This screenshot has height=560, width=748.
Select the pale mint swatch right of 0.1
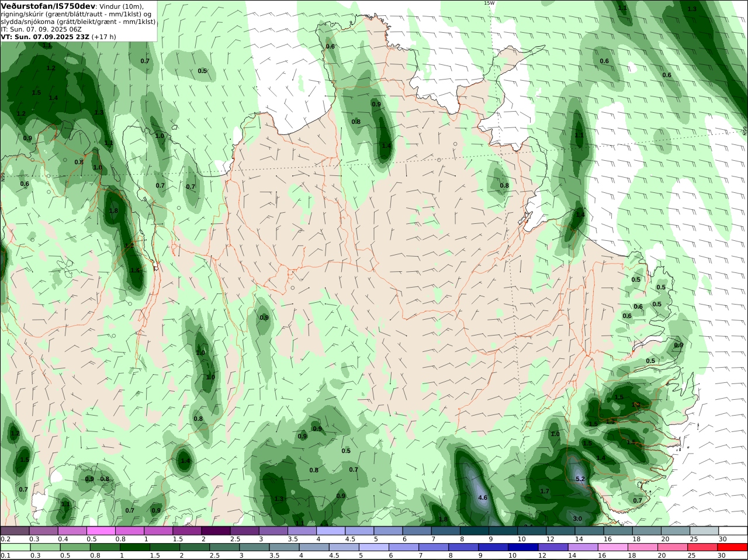[15, 547]
